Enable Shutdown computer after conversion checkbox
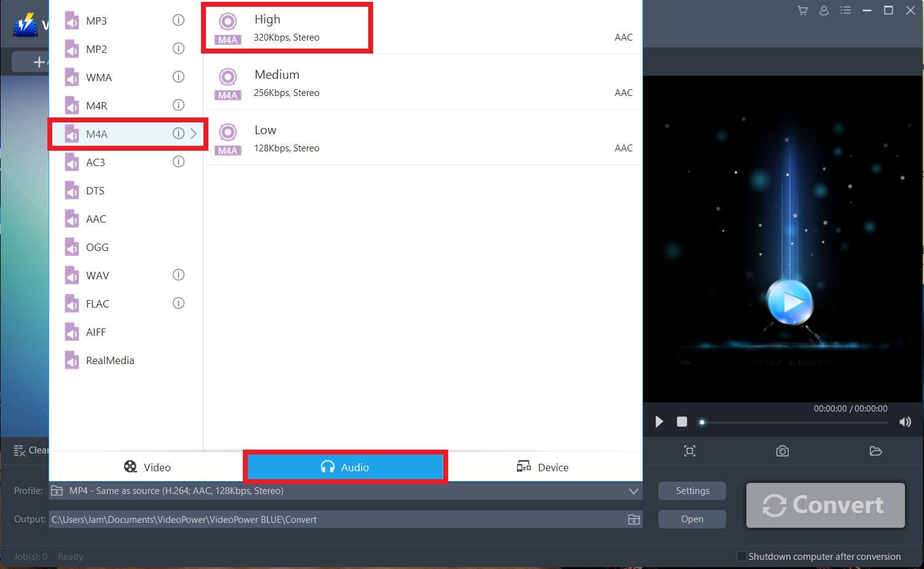This screenshot has height=569, width=924. point(742,556)
